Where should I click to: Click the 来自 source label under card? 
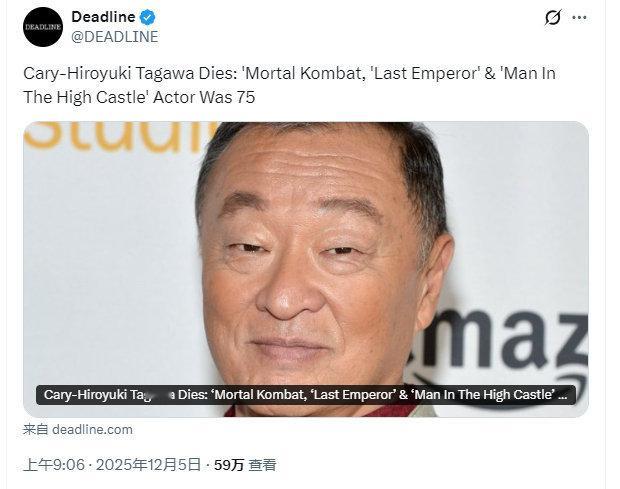(36, 430)
